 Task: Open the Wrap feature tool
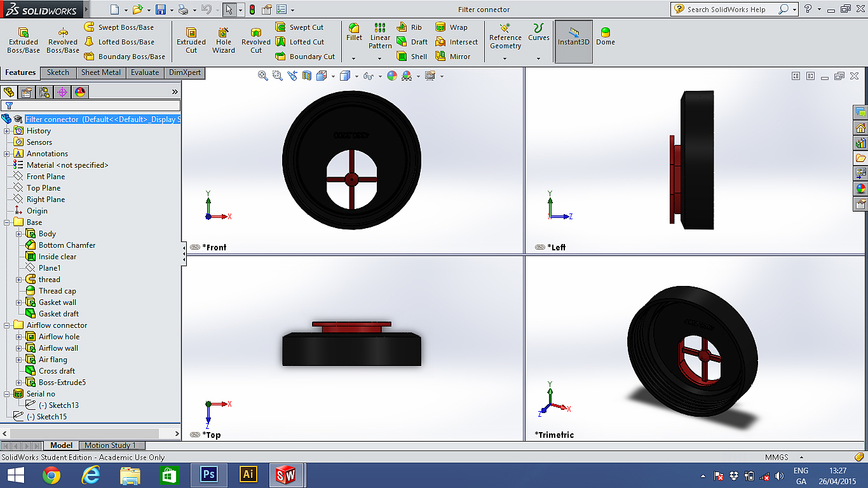pos(451,27)
